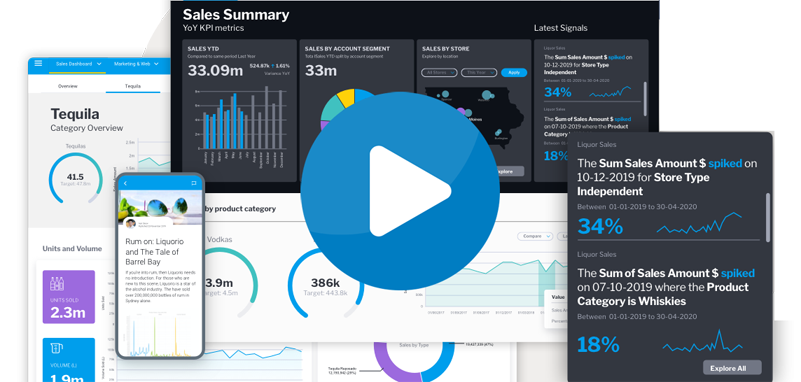This screenshot has height=382, width=801.
Task: Open the Compare dropdown
Action: (x=535, y=236)
